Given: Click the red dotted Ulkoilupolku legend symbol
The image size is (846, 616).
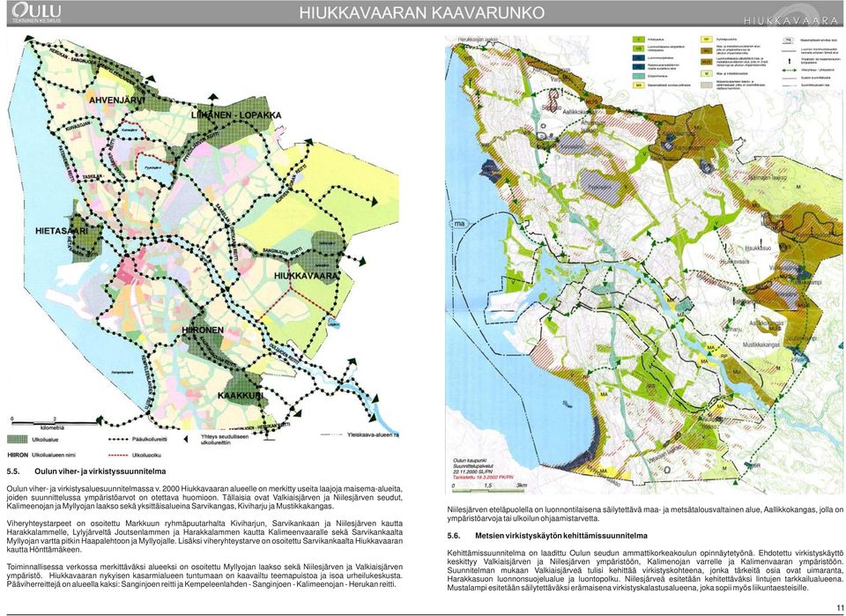Looking at the screenshot, I should pyautogui.click(x=118, y=455).
